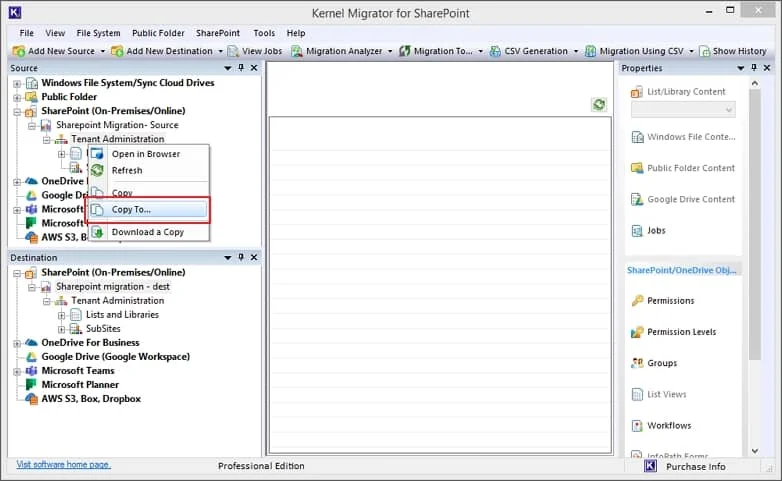Screen dimensions: 782x481
Task: Click Add New Destination toolbar button
Action: (162, 51)
